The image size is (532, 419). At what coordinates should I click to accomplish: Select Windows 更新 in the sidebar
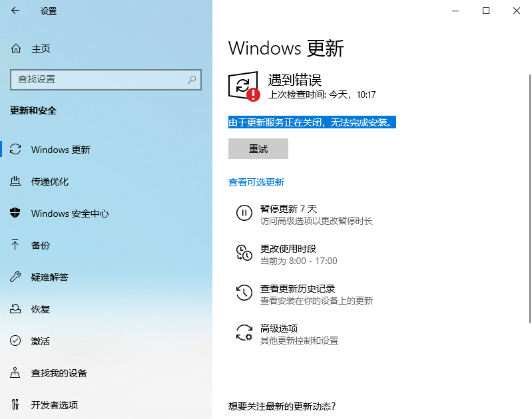click(x=61, y=150)
